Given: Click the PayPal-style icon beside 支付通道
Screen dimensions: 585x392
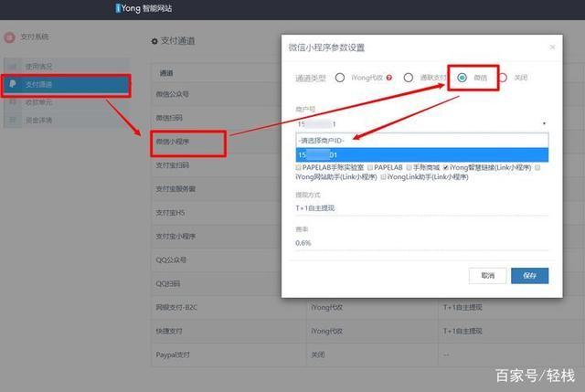Looking at the screenshot, I should point(13,85).
